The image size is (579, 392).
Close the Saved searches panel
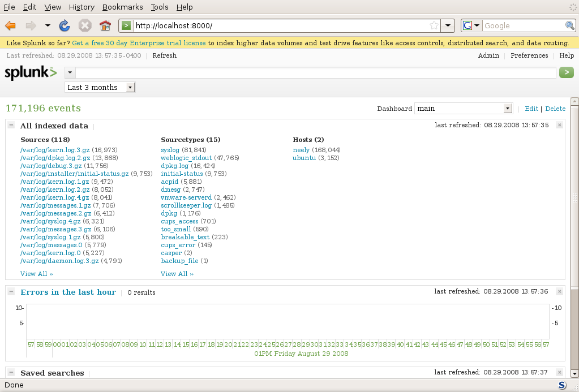pos(559,372)
